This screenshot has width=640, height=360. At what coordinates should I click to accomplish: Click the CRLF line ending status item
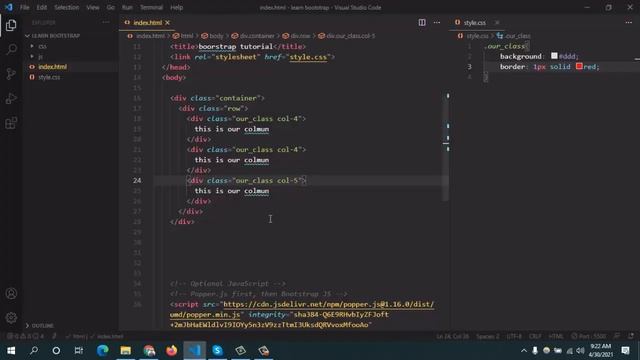(535, 336)
